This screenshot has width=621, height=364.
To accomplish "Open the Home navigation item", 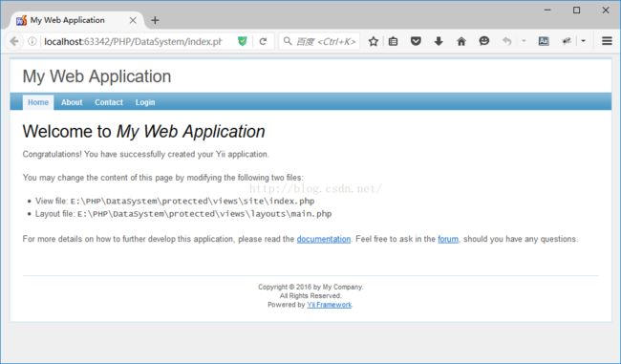I will (38, 102).
